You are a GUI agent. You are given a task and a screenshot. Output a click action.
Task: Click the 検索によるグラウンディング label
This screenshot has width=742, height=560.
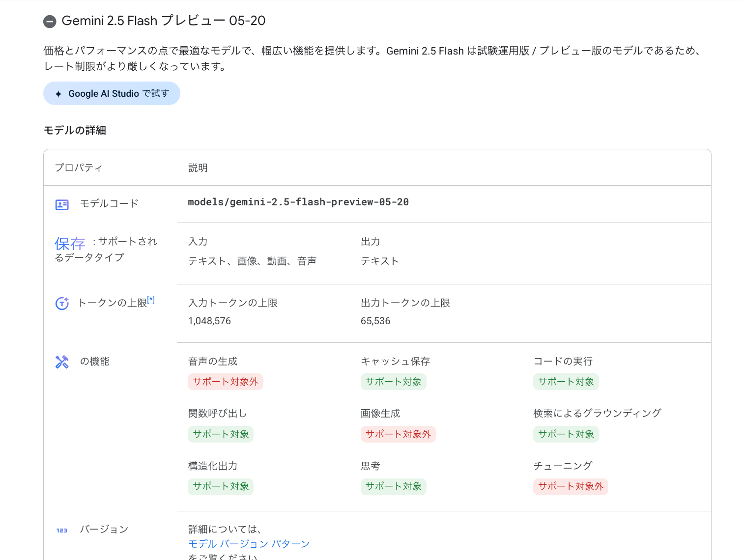[598, 413]
